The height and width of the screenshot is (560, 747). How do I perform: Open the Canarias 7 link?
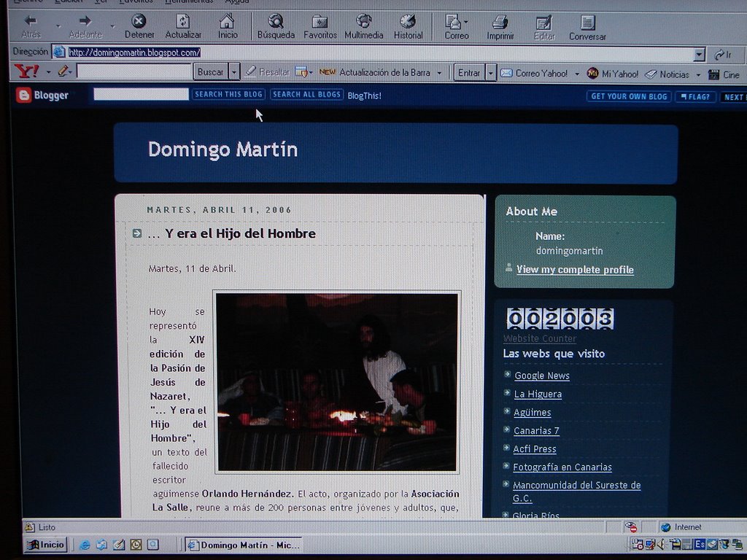(536, 430)
